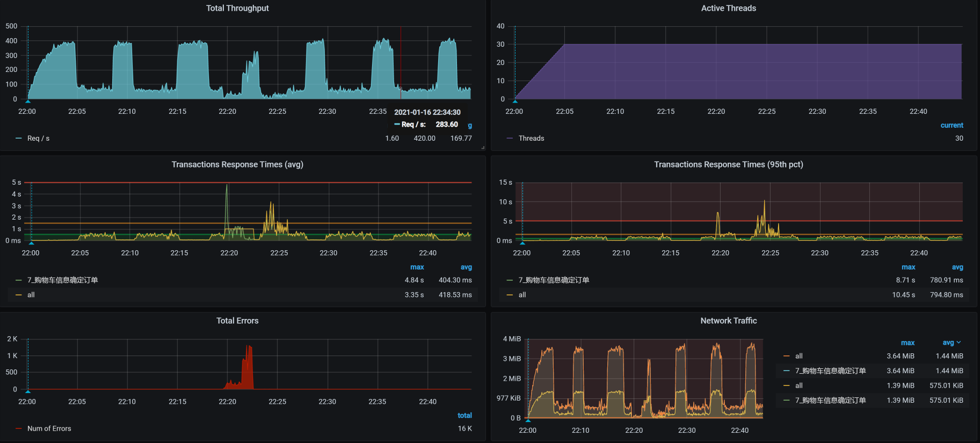Toggle the Req / s series legend label
980x443 pixels.
tap(38, 139)
